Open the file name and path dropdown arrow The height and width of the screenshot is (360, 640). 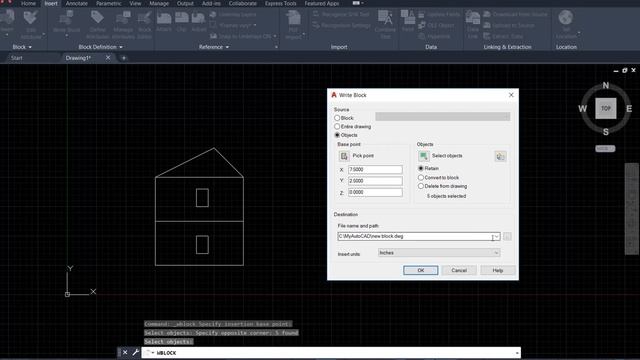496,236
